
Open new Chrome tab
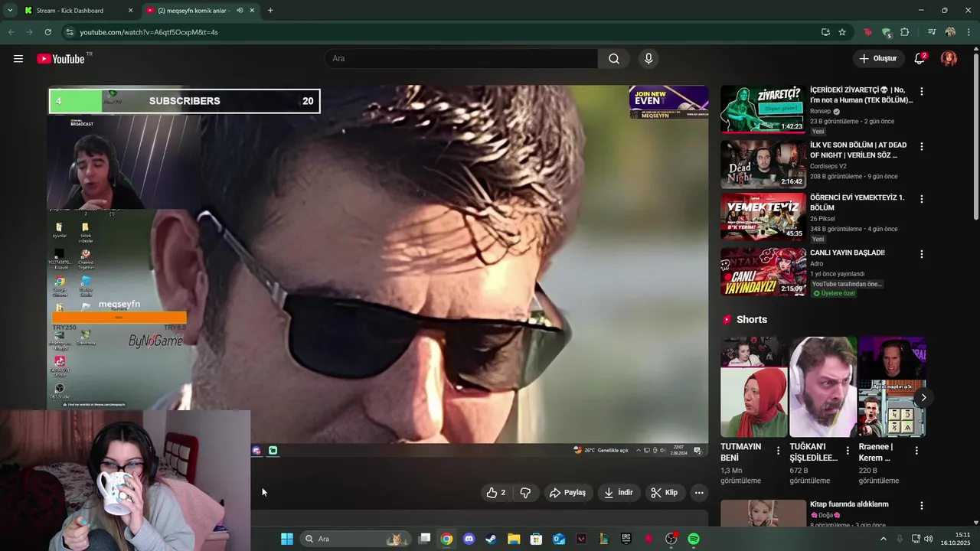point(270,11)
